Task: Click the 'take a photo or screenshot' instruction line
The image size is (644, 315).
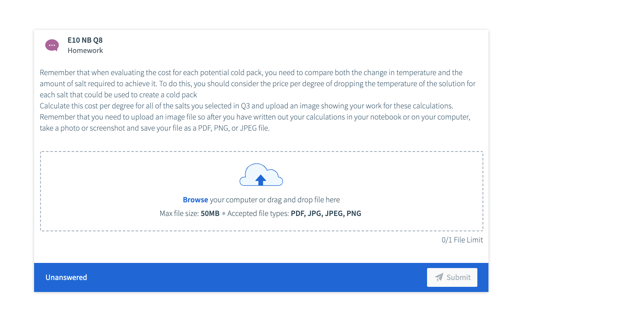Action: point(155,128)
